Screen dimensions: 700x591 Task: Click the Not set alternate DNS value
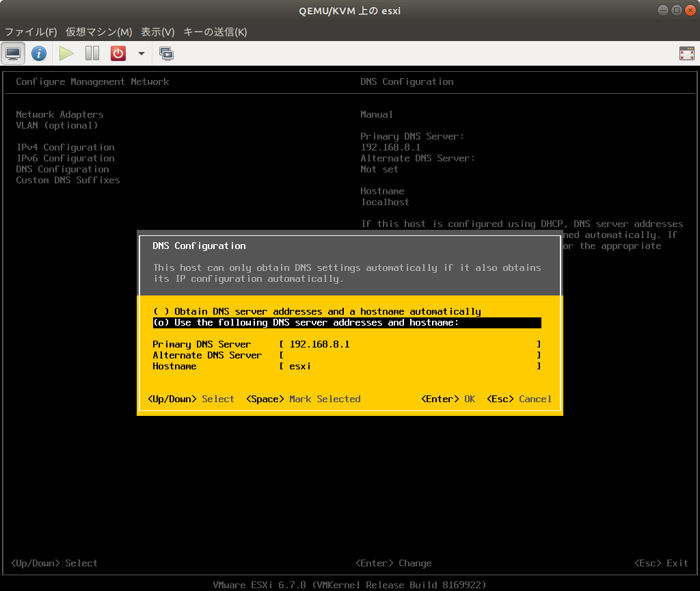pos(379,170)
